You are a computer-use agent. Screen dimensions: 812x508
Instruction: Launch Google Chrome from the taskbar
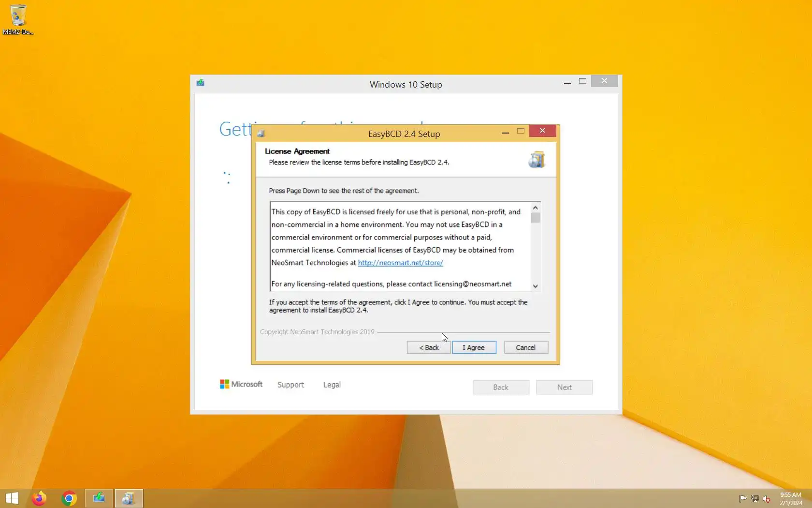tap(69, 498)
